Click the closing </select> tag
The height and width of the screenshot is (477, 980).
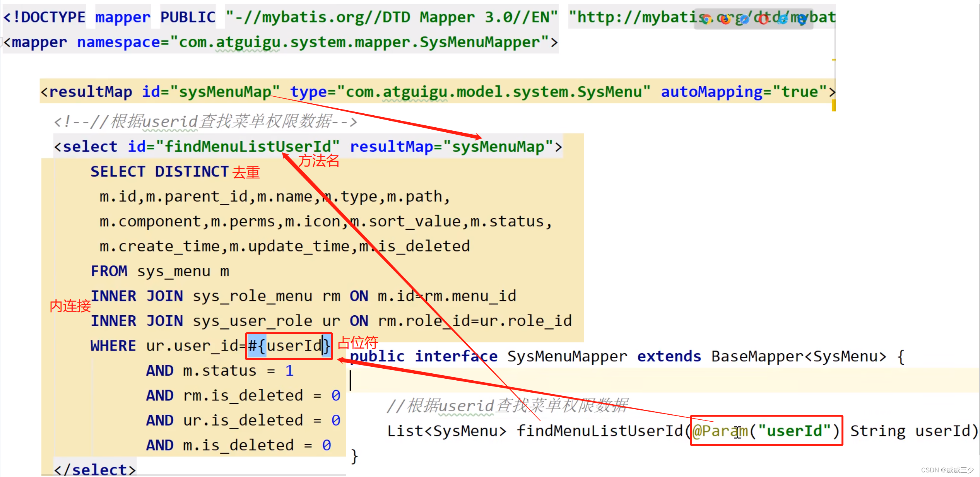95,470
